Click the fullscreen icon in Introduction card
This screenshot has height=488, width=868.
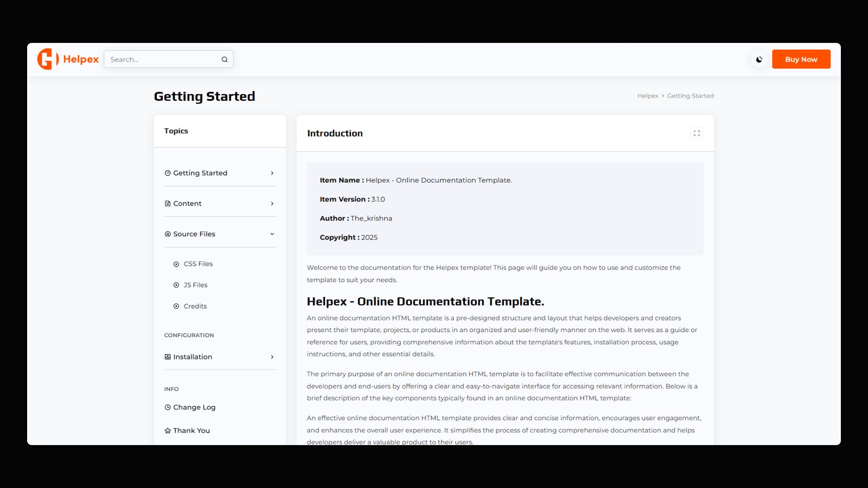point(697,133)
